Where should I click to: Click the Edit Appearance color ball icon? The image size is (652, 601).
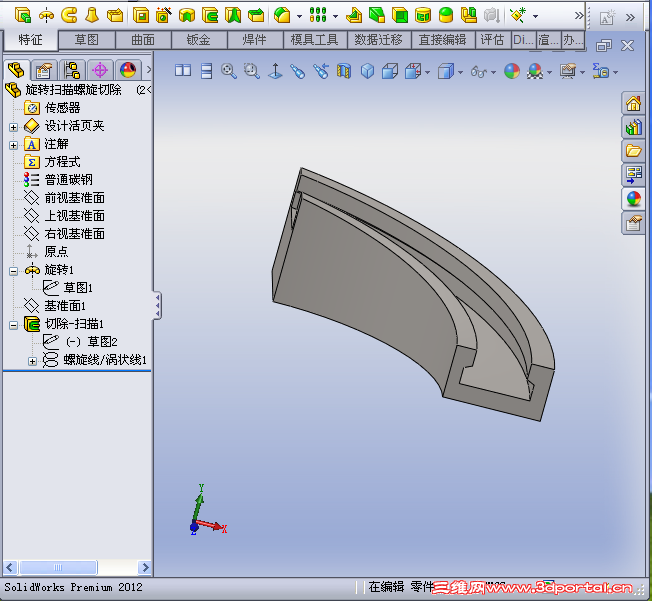pos(512,71)
